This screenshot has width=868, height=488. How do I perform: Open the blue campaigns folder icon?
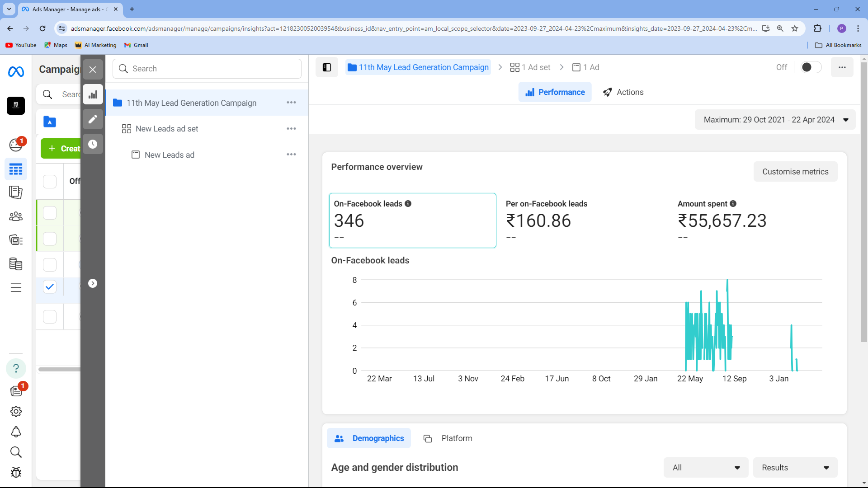point(50,122)
